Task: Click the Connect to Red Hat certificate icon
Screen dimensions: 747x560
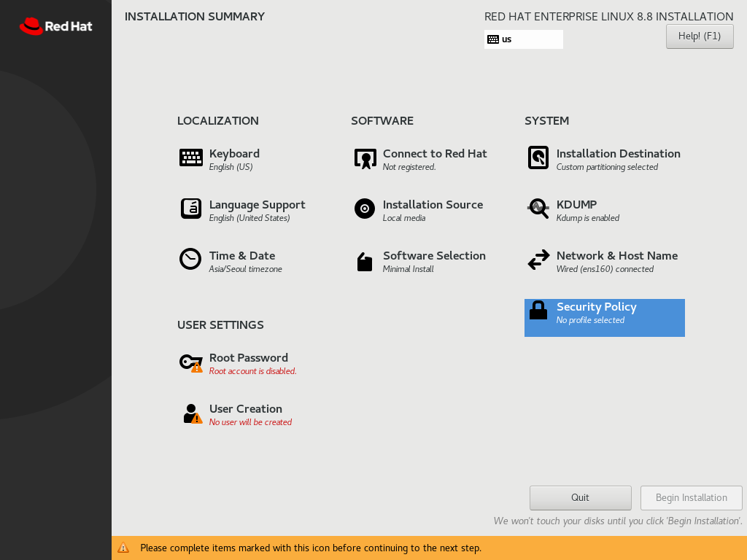Action: (x=365, y=158)
